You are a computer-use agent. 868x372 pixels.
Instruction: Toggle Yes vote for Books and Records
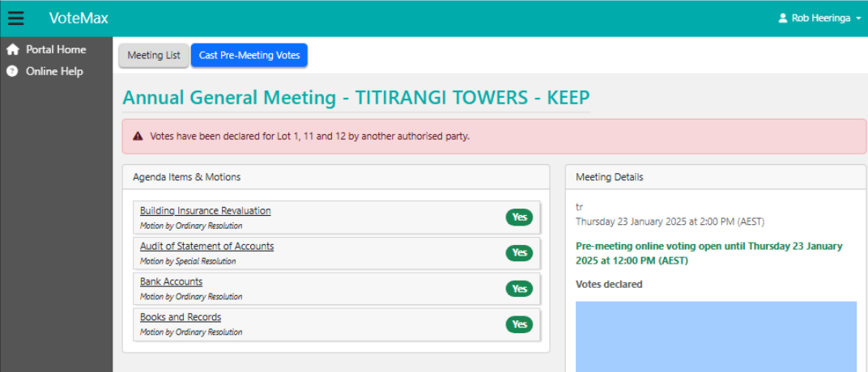tap(519, 324)
